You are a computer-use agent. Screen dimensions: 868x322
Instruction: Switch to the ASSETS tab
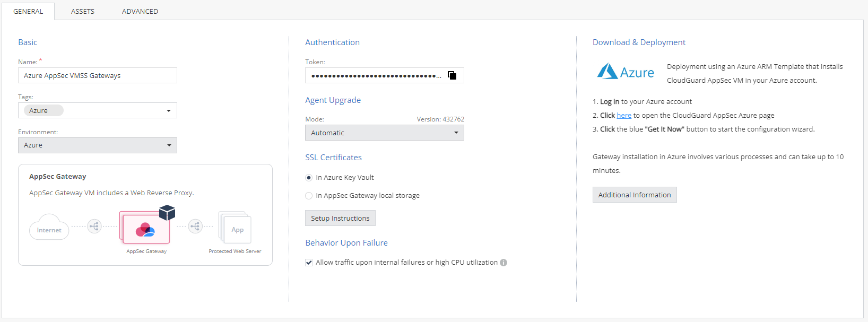[x=83, y=11]
